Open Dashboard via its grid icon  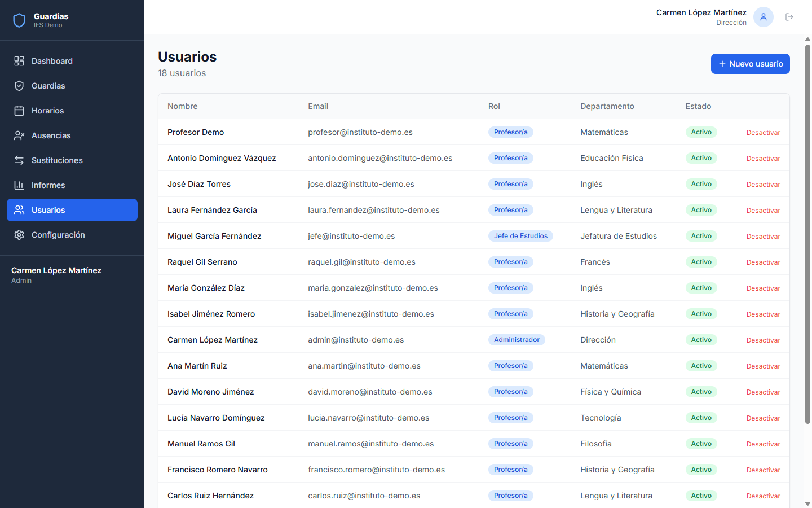19,61
